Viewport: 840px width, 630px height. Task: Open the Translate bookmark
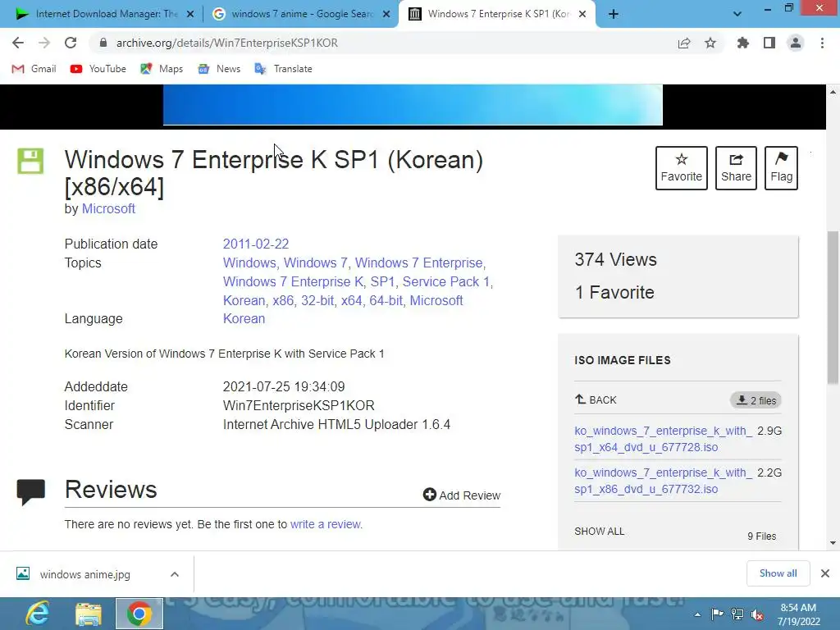coord(283,69)
